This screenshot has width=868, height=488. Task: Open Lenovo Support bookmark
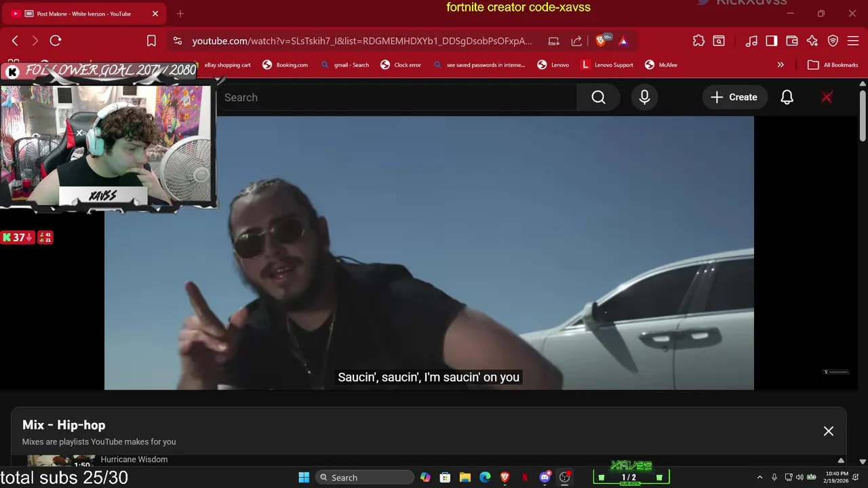608,65
